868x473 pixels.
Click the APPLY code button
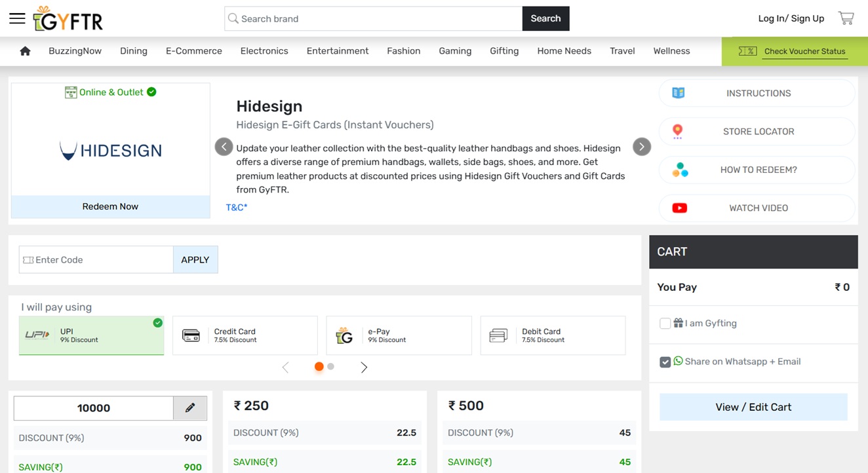click(195, 260)
